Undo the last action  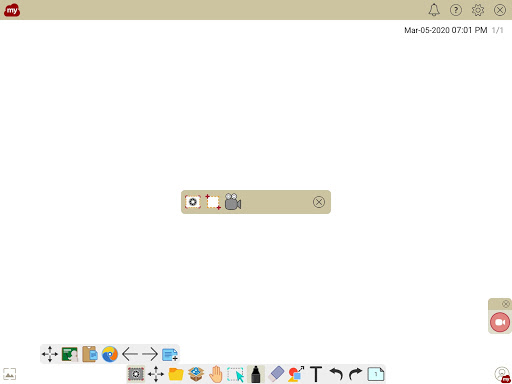tap(336, 374)
